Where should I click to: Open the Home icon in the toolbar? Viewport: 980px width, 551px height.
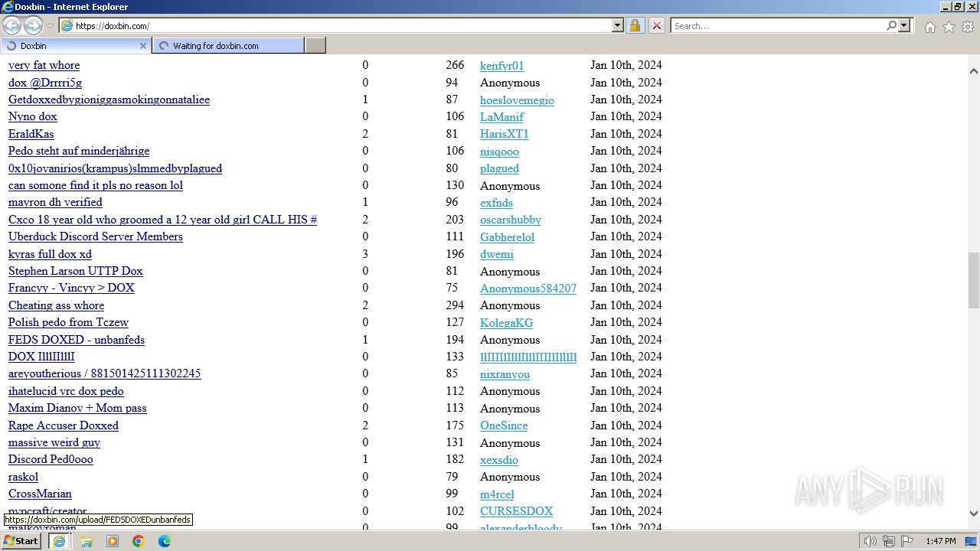[929, 27]
